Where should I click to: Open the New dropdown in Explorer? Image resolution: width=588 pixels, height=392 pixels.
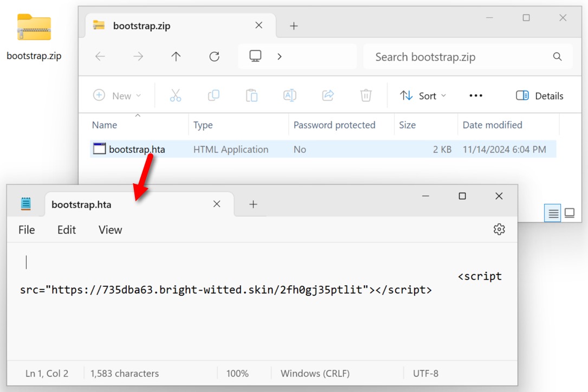click(118, 95)
